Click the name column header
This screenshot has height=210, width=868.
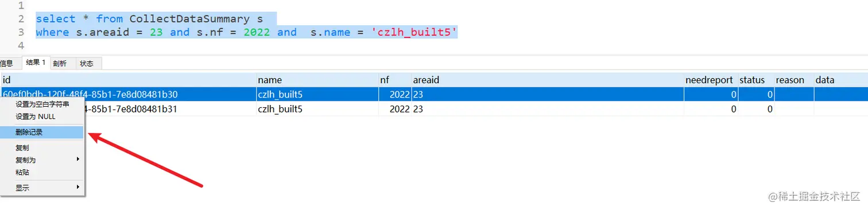pyautogui.click(x=317, y=80)
